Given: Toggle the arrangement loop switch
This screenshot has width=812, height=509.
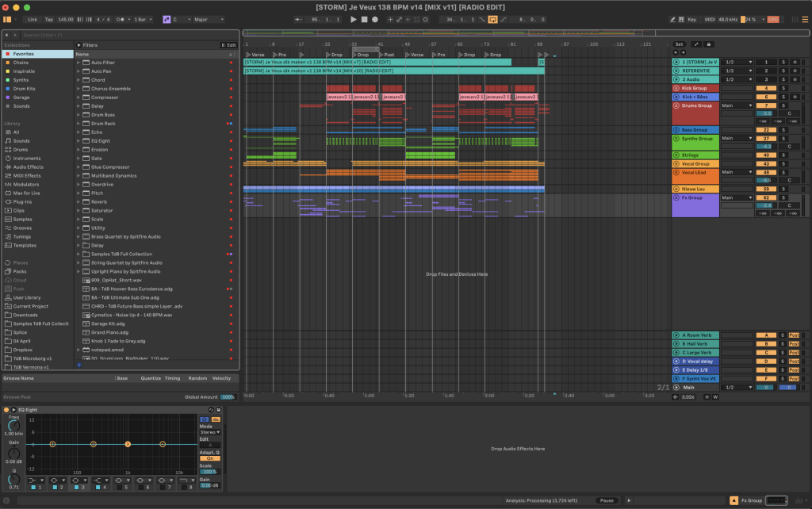Looking at the screenshot, I should (x=492, y=20).
